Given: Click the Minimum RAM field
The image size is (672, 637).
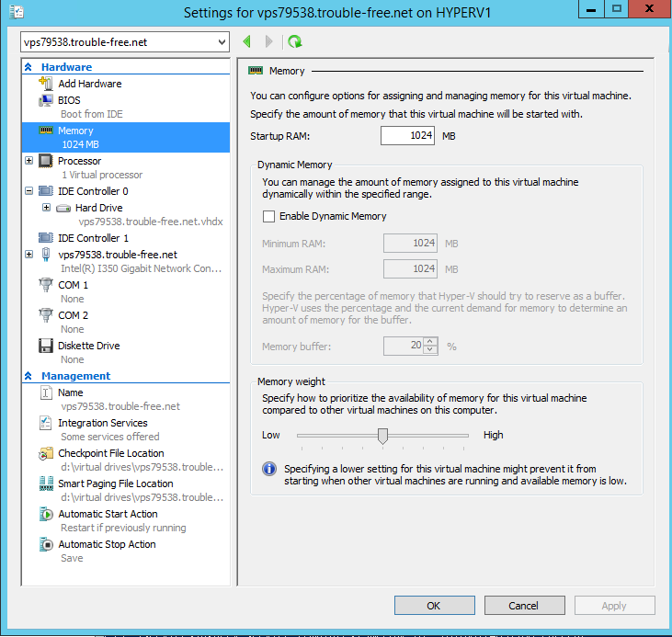Looking at the screenshot, I should tap(410, 243).
